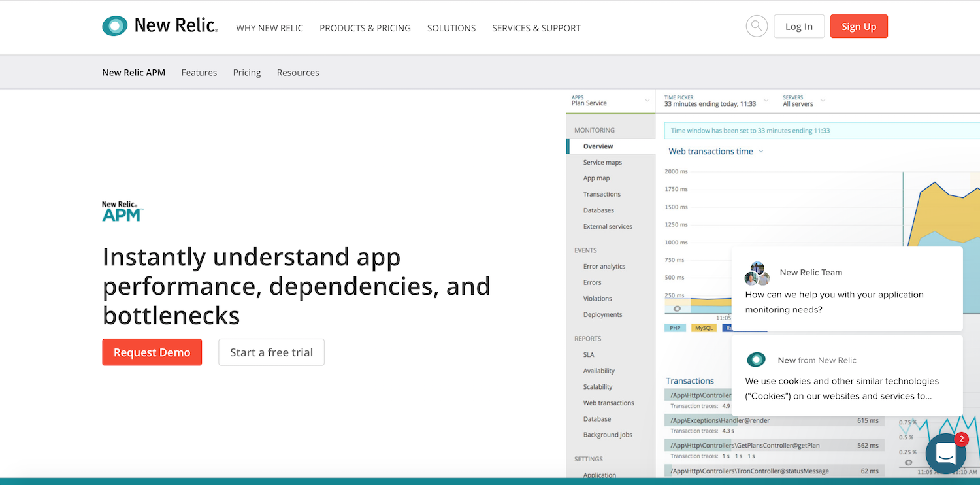This screenshot has width=980, height=485.
Task: Select the New Relic APM sub-nav tab
Action: coord(134,73)
